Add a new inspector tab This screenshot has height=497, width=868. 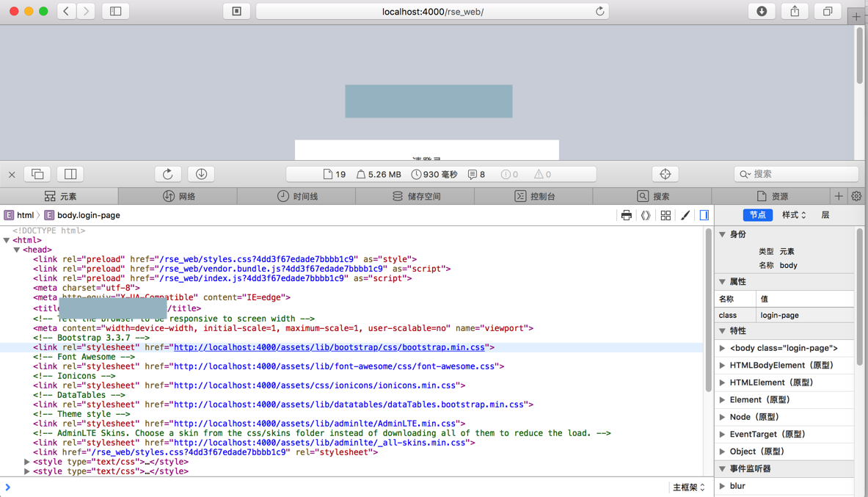pos(839,196)
